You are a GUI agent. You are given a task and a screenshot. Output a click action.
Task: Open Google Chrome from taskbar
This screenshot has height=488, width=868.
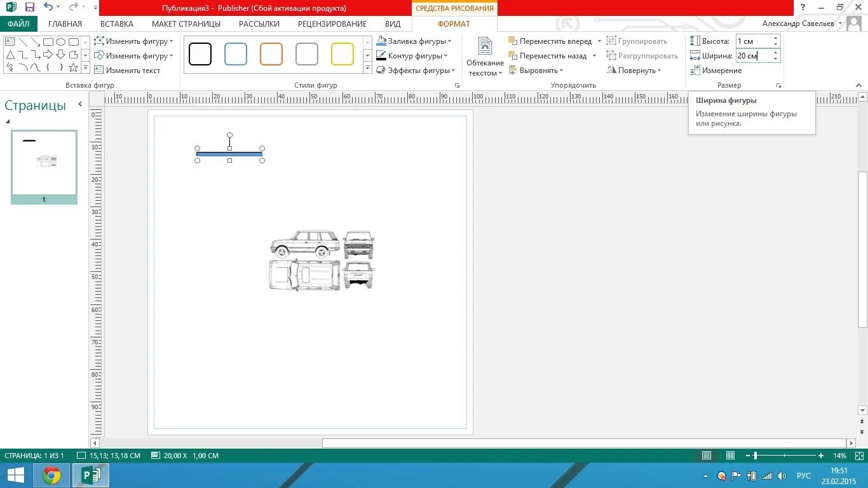[x=51, y=475]
